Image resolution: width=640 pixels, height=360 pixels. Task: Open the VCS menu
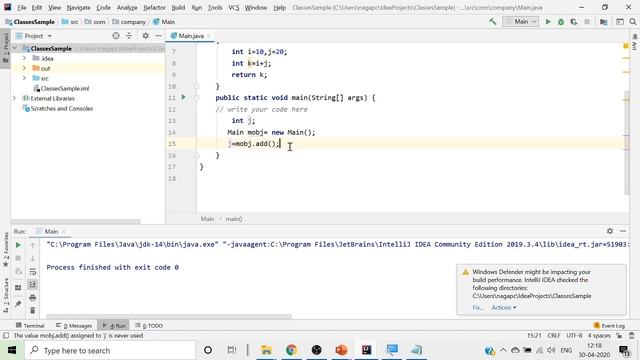pyautogui.click(x=233, y=7)
